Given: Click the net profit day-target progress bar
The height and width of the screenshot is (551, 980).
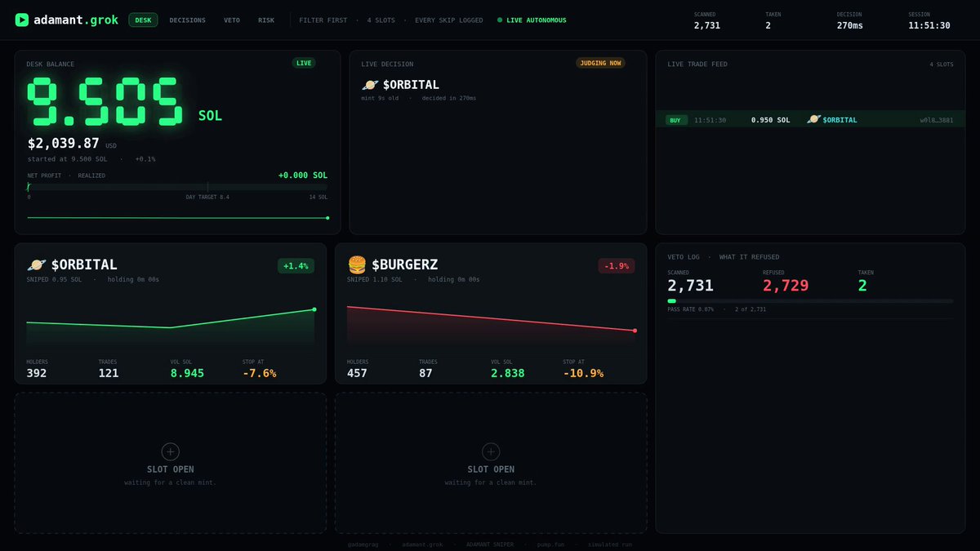Looking at the screenshot, I should (x=177, y=187).
